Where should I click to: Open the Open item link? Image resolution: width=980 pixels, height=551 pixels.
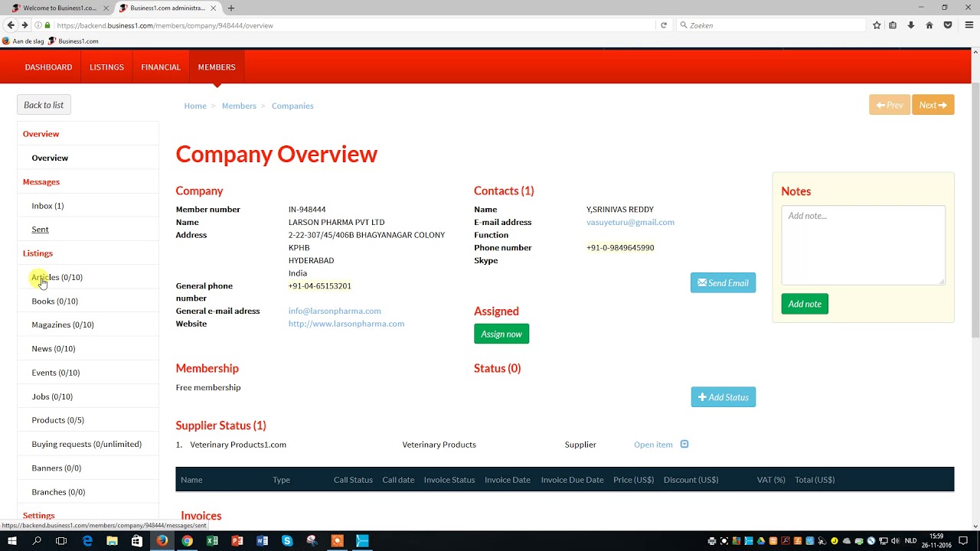coord(653,445)
